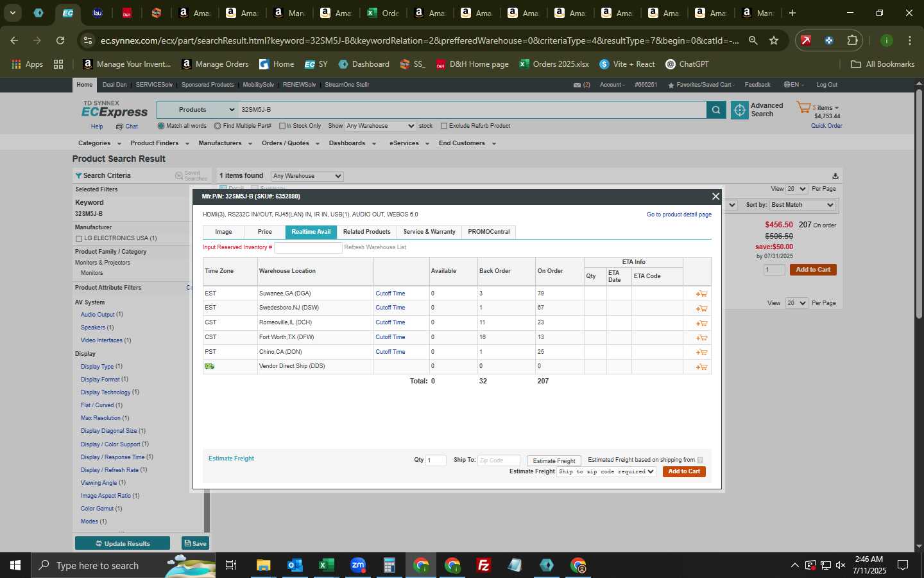Open the messages envelope icon

[577, 85]
